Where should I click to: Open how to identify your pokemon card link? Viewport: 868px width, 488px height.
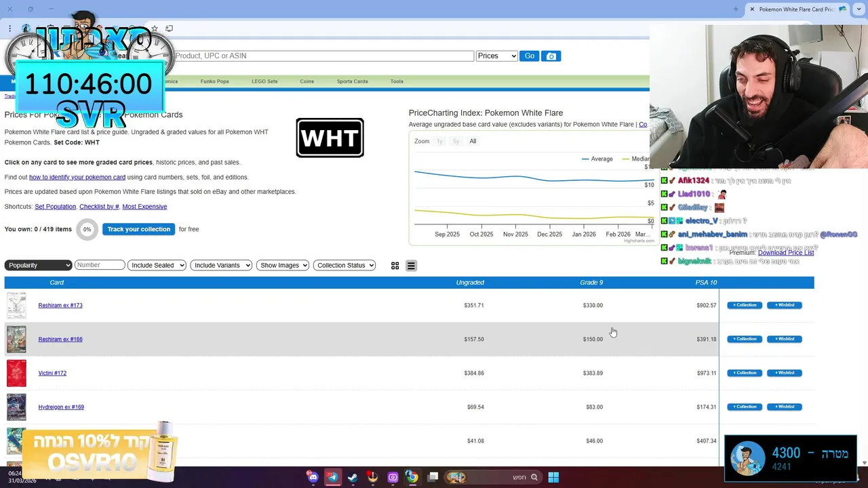click(x=77, y=177)
